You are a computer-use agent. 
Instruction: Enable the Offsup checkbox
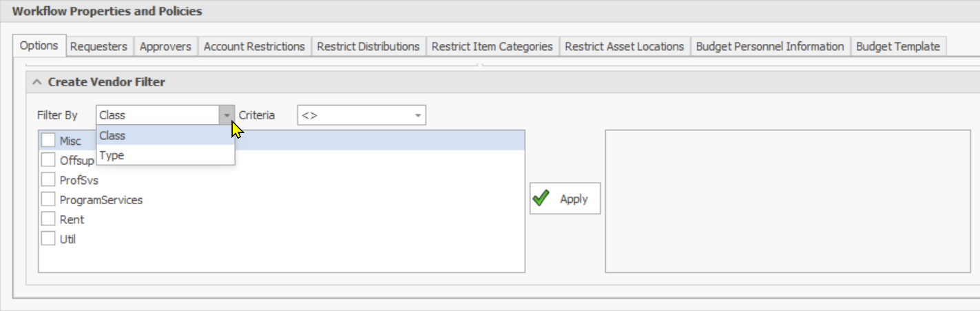48,160
